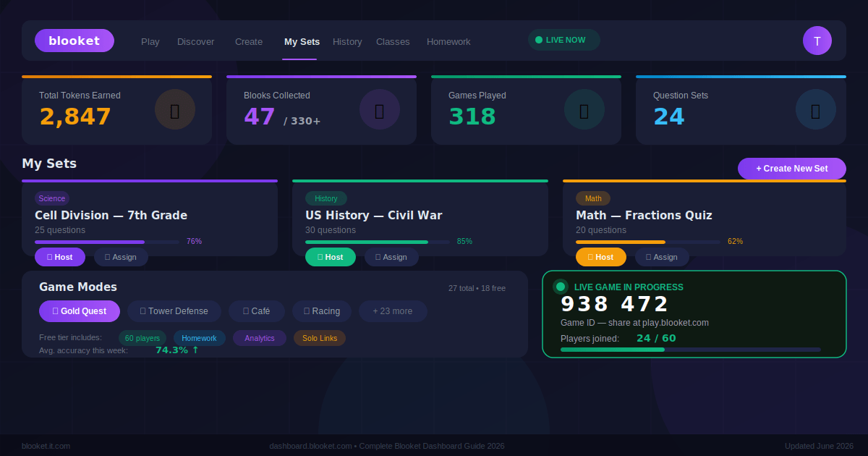
Task: Open the History nav item
Action: click(x=347, y=42)
